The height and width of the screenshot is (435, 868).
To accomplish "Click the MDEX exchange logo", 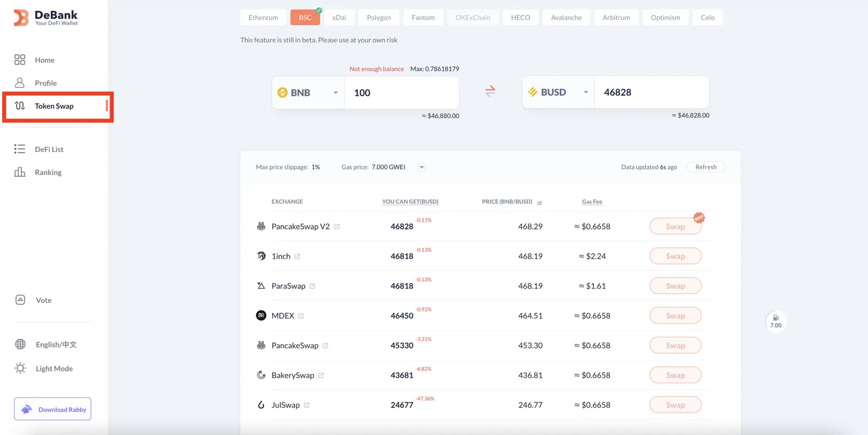I will point(261,316).
